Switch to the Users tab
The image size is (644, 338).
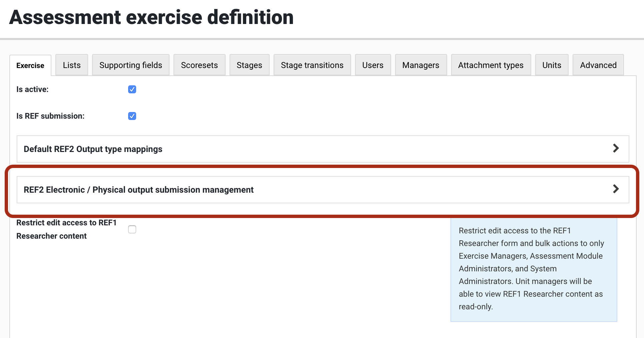tap(373, 65)
